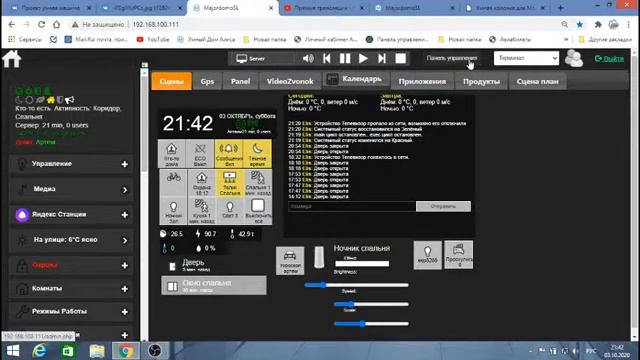Open the Windows Start menu

pos(13,351)
